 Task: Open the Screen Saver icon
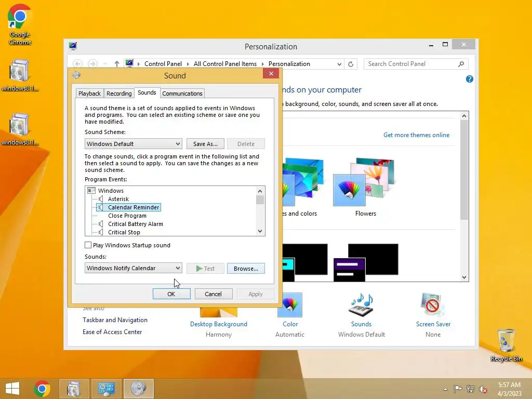pos(433,305)
